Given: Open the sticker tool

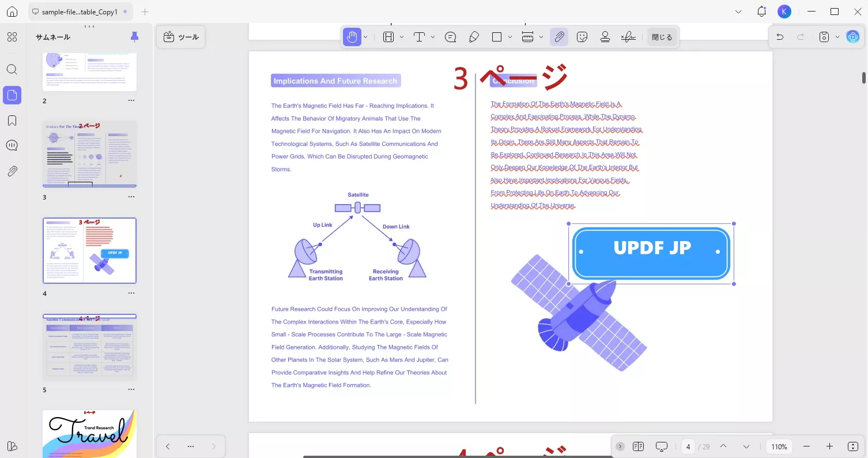Looking at the screenshot, I should click(582, 37).
